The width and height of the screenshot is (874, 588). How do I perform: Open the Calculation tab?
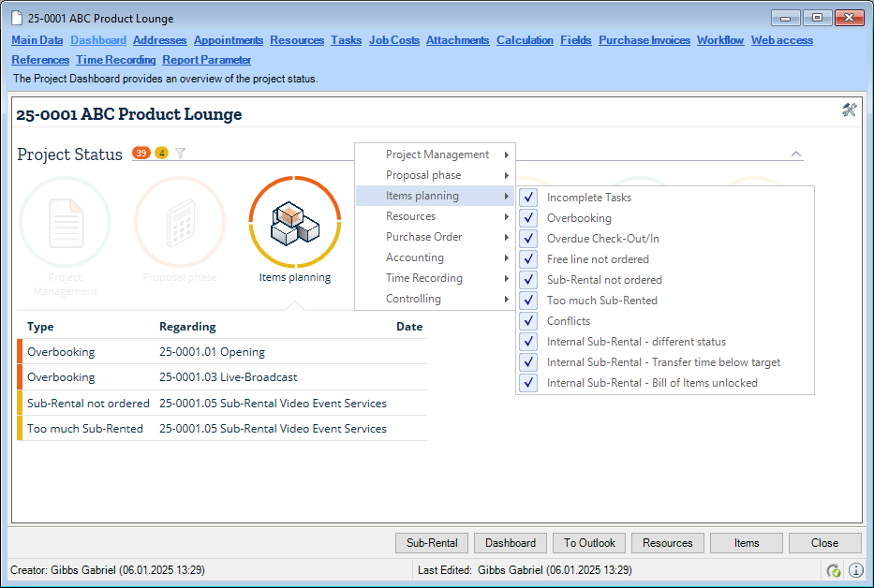(x=525, y=40)
